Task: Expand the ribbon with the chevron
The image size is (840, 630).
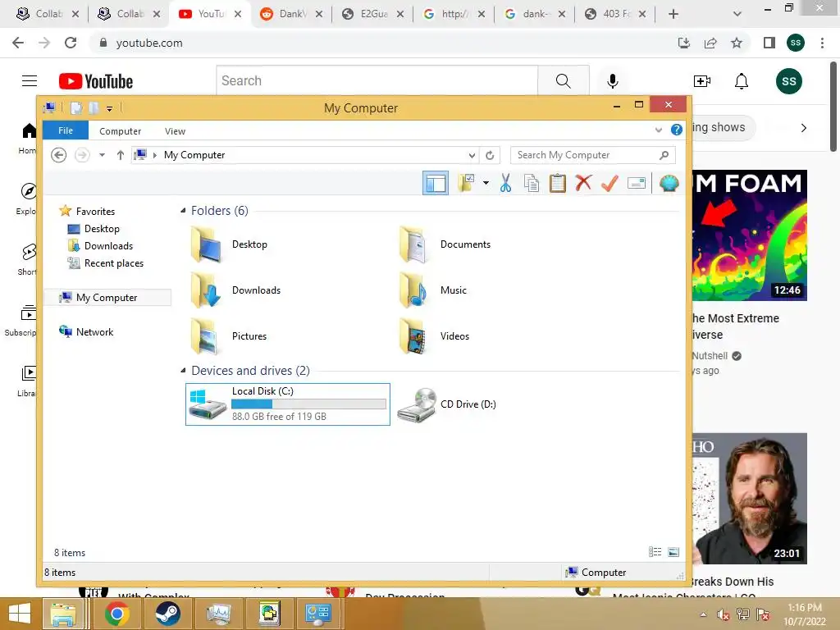Action: [x=659, y=130]
